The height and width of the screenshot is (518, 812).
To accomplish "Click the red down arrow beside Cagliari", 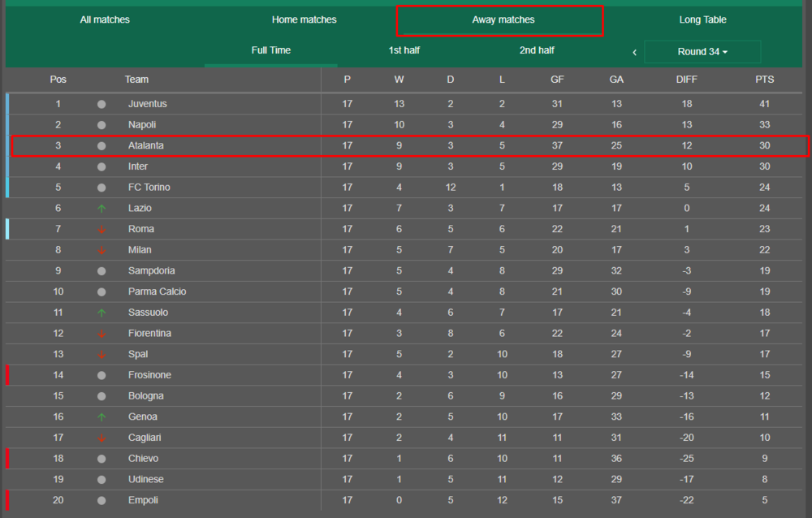I will point(101,438).
